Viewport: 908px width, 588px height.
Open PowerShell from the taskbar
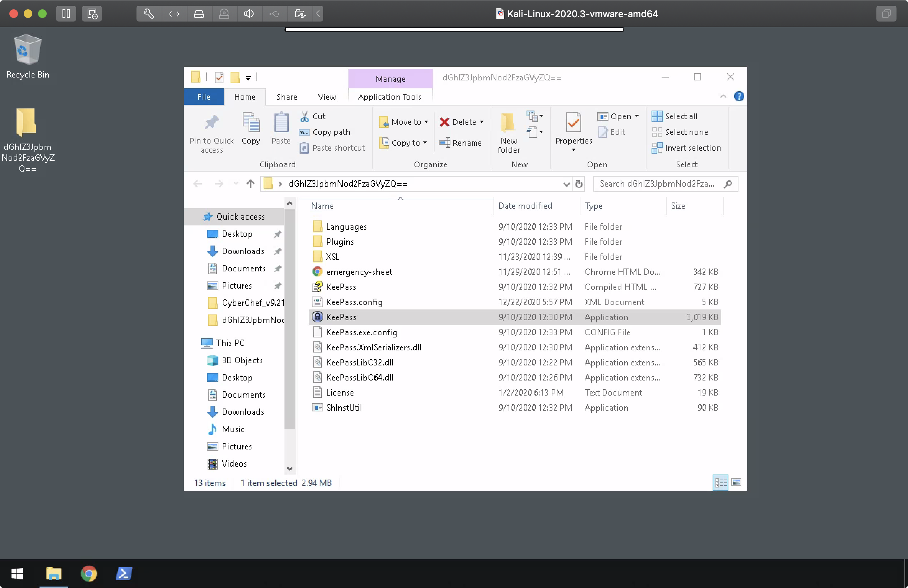[x=124, y=574]
